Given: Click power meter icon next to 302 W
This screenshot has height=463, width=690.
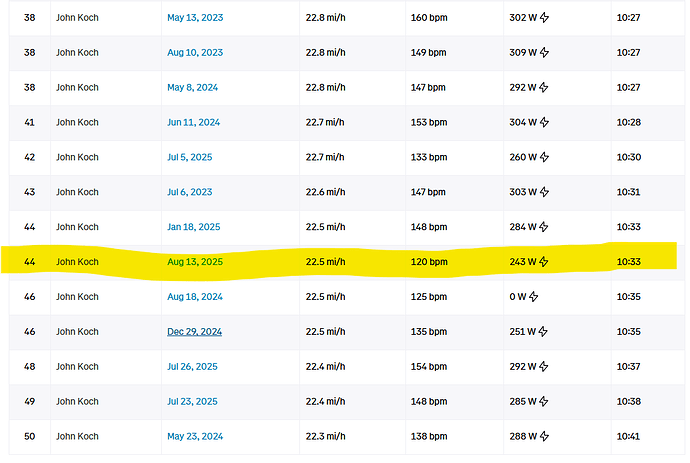Looking at the screenshot, I should [545, 17].
